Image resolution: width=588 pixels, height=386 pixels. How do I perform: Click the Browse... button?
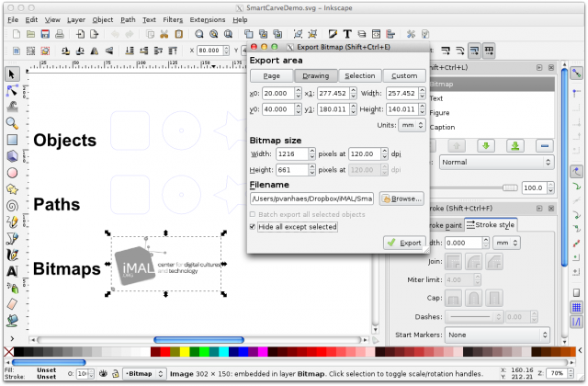[401, 199]
